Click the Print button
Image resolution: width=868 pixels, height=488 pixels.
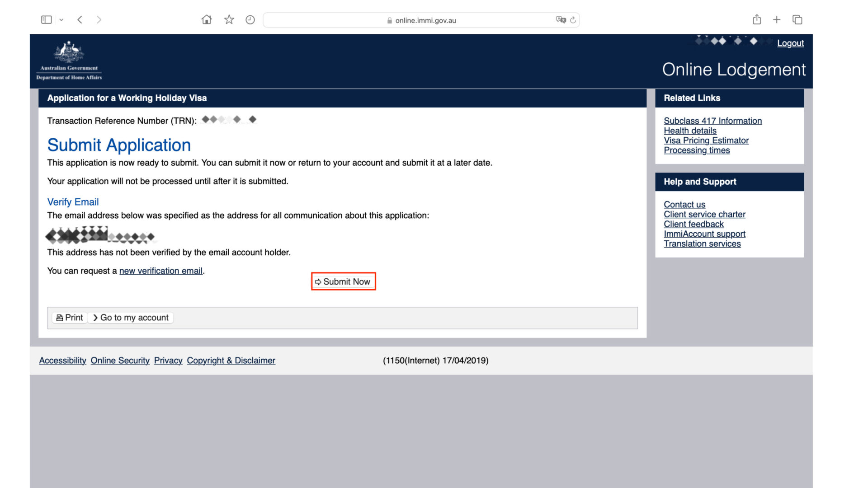(x=70, y=318)
